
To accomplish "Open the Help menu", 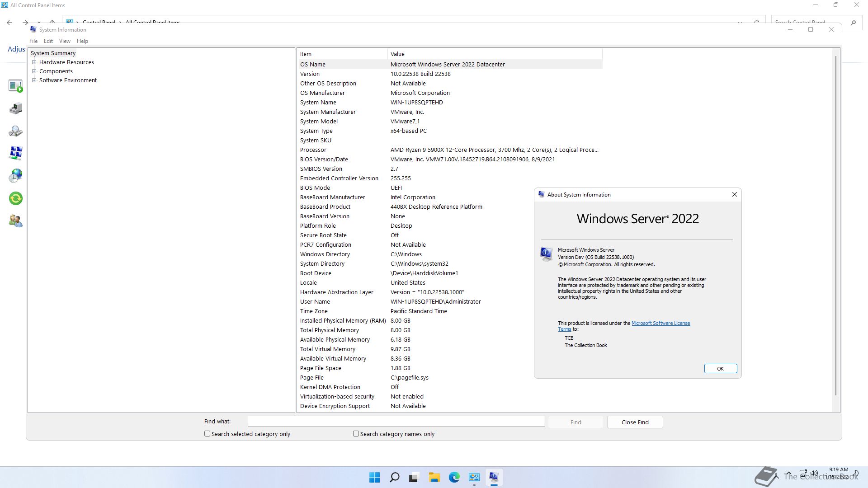I will (82, 41).
